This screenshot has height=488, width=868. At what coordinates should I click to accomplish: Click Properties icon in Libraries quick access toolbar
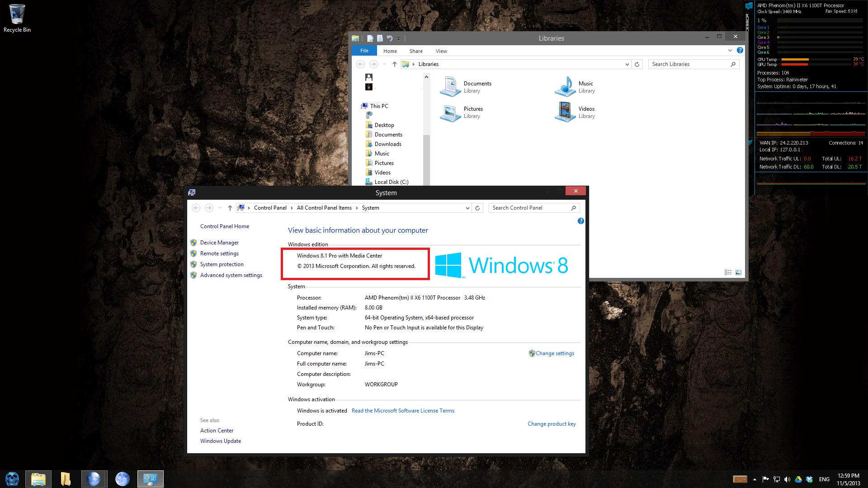[370, 38]
